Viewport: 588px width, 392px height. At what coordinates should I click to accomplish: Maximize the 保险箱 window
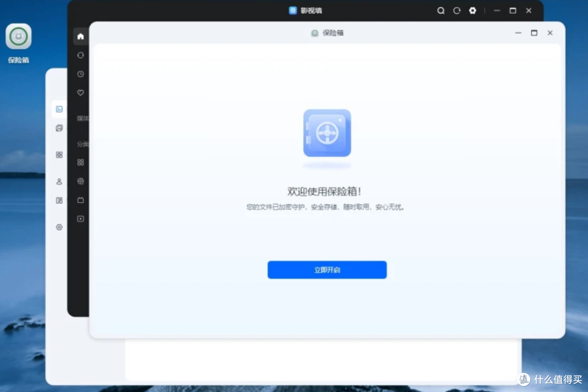(534, 33)
